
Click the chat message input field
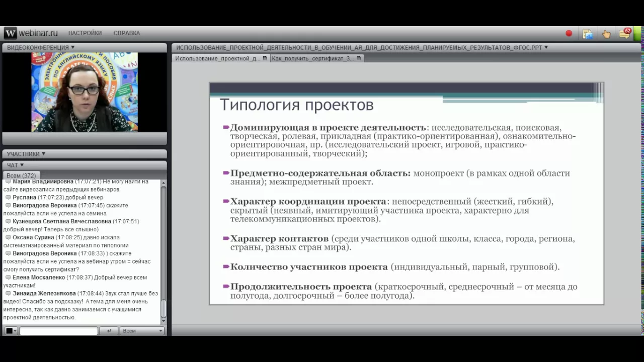(x=58, y=331)
